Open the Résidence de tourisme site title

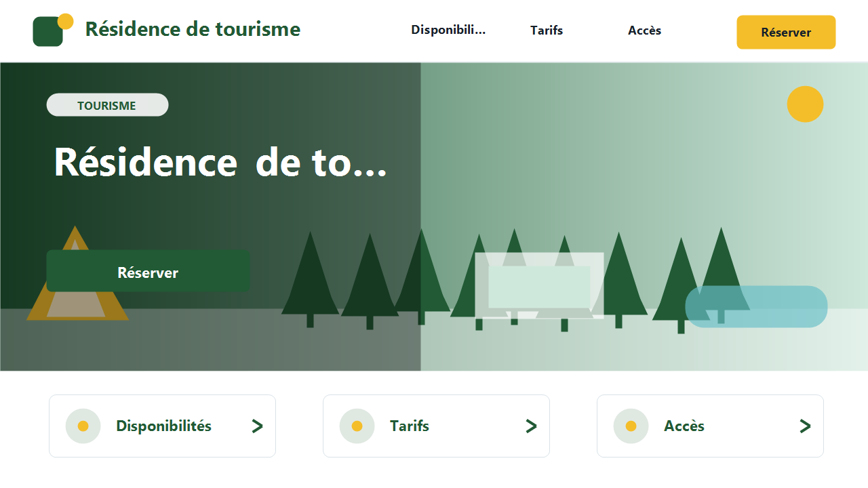pyautogui.click(x=193, y=29)
